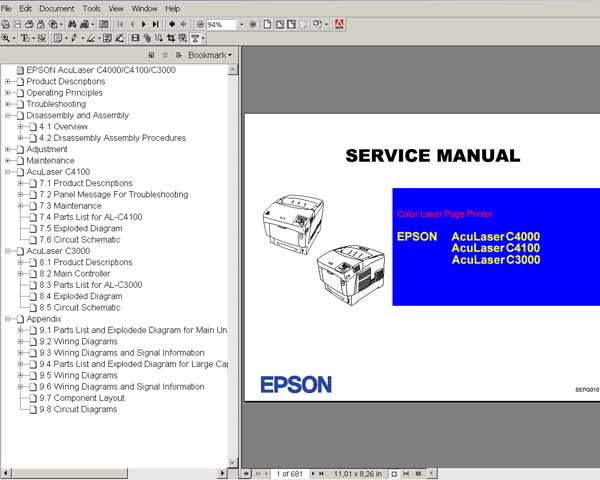This screenshot has height=480, width=600.
Task: Switch to Continuous layout in status bar
Action: [406, 474]
